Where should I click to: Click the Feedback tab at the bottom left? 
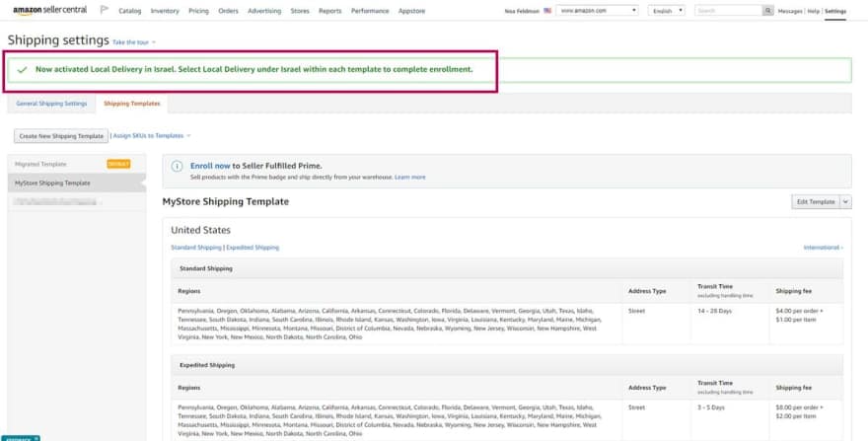click(x=19, y=437)
